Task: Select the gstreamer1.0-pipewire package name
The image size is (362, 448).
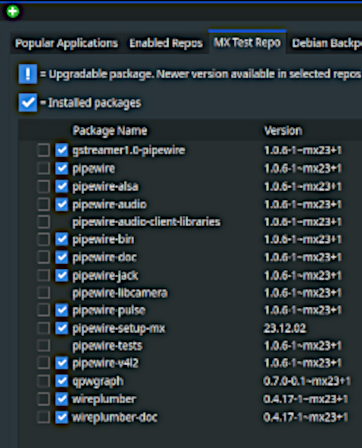Action: [x=129, y=150]
